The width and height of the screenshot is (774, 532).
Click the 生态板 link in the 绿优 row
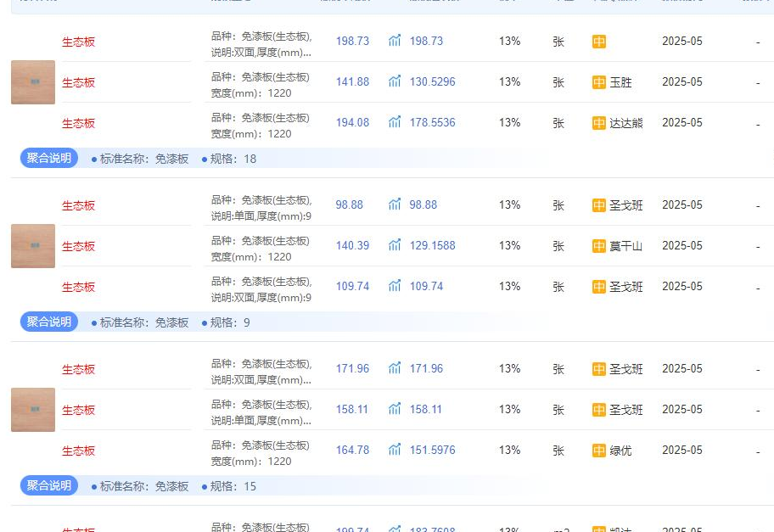(78, 451)
